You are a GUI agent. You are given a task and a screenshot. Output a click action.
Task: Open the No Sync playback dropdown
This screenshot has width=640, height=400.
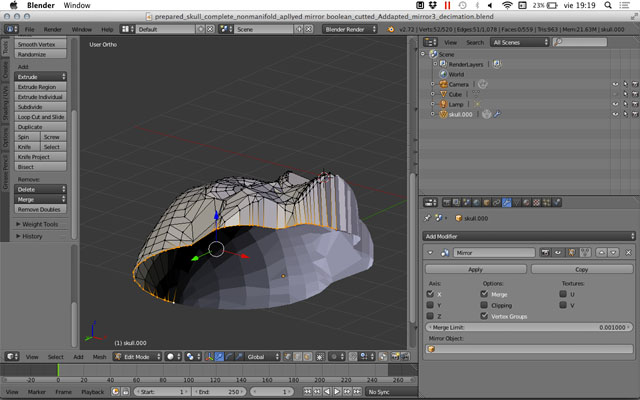[x=391, y=392]
